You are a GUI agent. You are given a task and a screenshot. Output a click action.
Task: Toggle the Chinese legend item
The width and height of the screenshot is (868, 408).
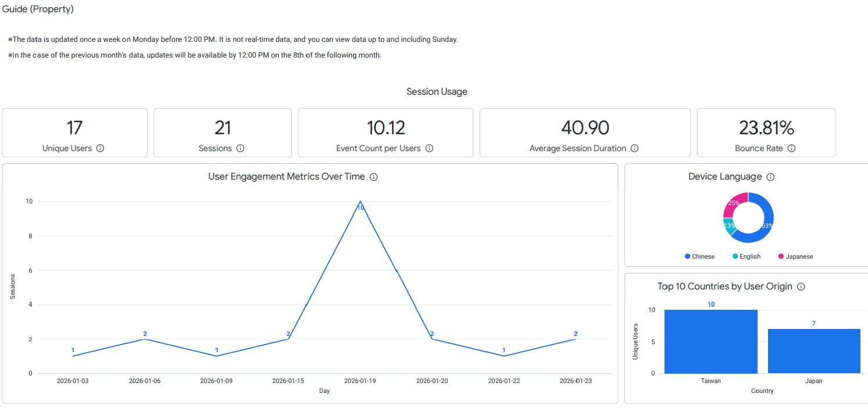(x=699, y=256)
